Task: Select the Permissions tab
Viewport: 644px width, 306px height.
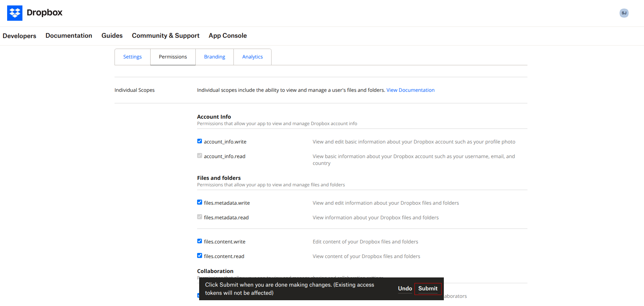Action: pyautogui.click(x=173, y=57)
